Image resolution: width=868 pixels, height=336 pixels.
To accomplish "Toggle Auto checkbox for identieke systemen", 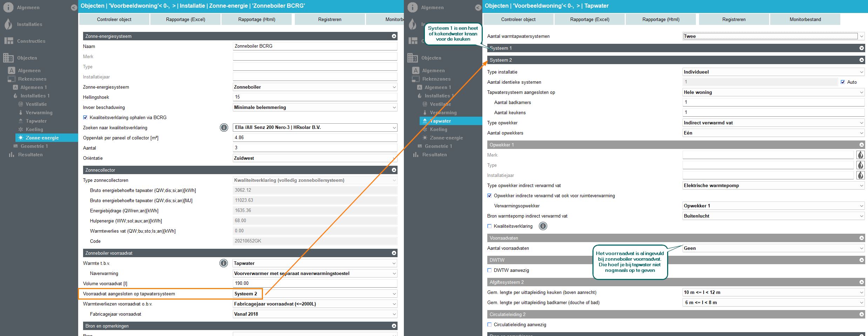I will coord(843,82).
